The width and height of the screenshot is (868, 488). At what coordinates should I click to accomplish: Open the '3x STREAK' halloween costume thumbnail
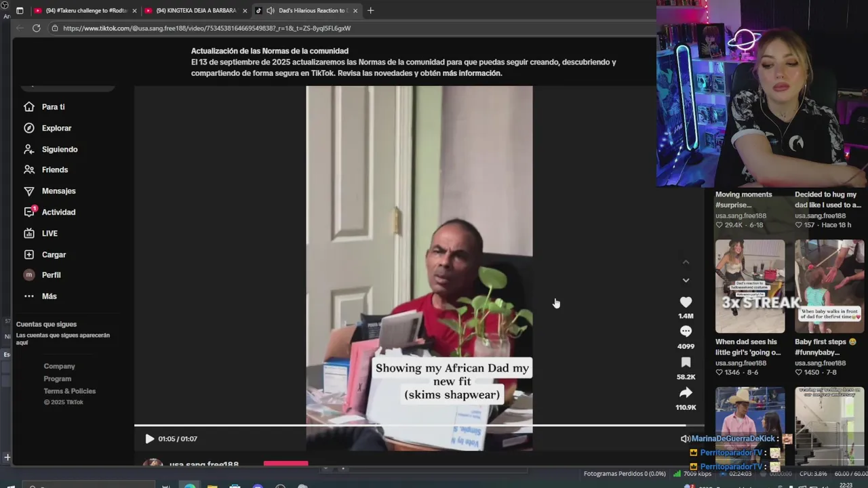[x=750, y=286]
